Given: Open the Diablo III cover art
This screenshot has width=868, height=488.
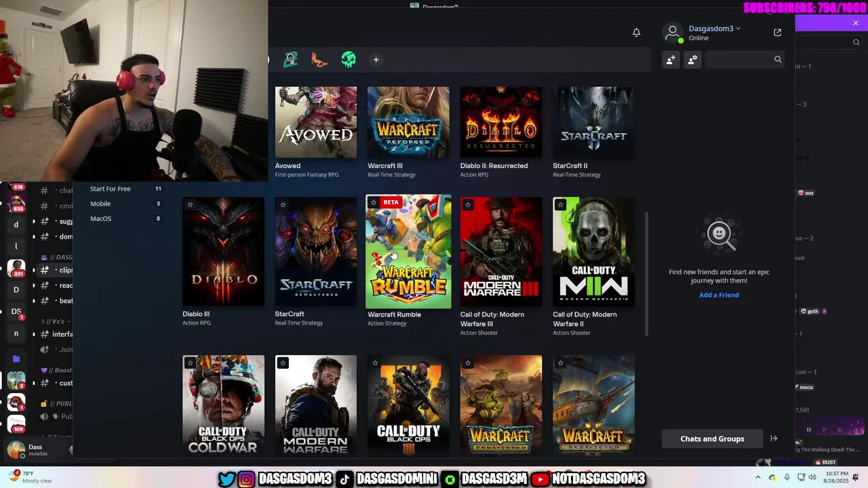Looking at the screenshot, I should click(223, 251).
